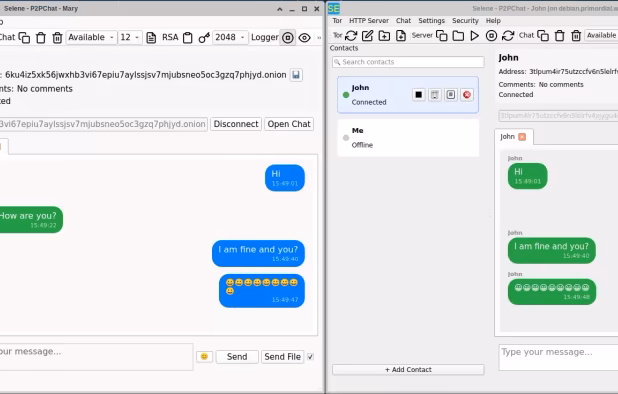Click the eye icon in Mary's toolbar
This screenshot has width=618, height=394.
coord(304,38)
